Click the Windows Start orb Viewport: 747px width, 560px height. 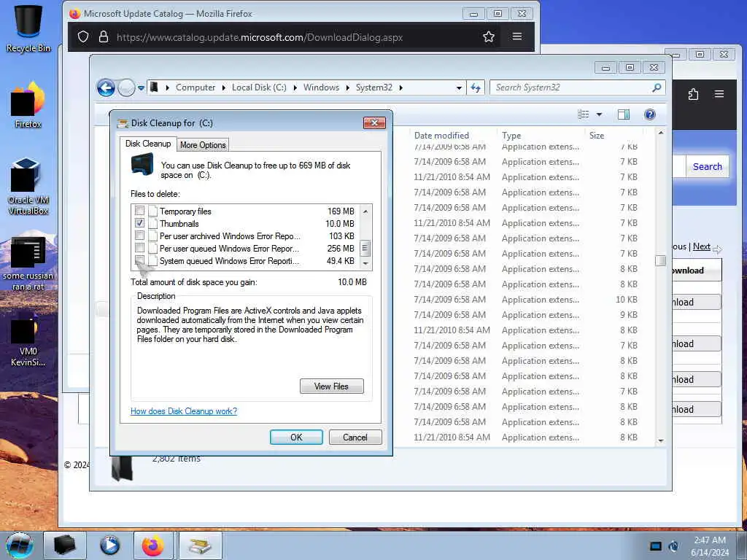point(20,545)
